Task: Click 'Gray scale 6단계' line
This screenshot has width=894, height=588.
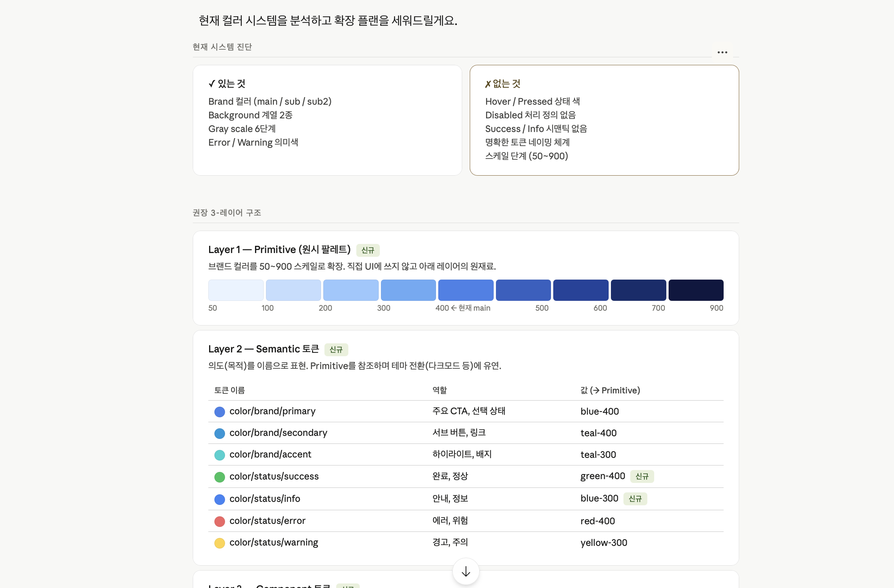Action: pos(242,129)
